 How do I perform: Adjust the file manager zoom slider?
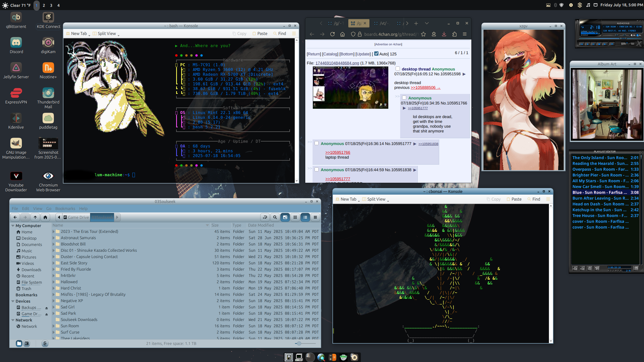pos(306,343)
